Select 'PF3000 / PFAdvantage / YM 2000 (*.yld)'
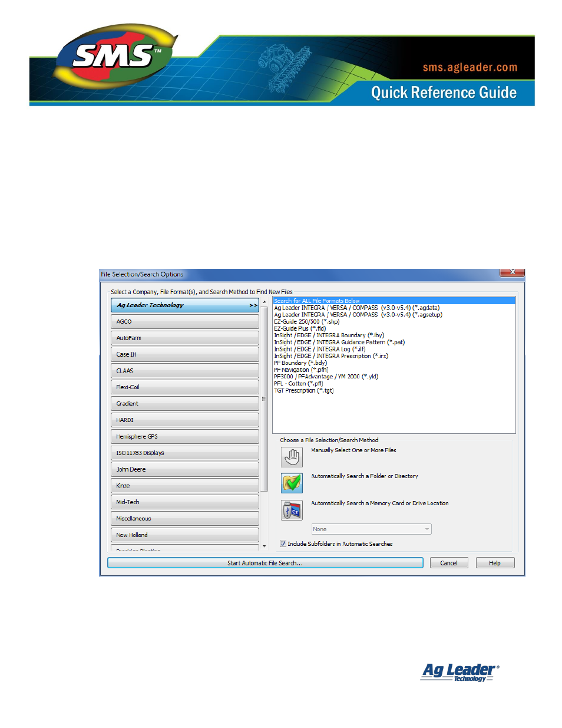 (326, 377)
